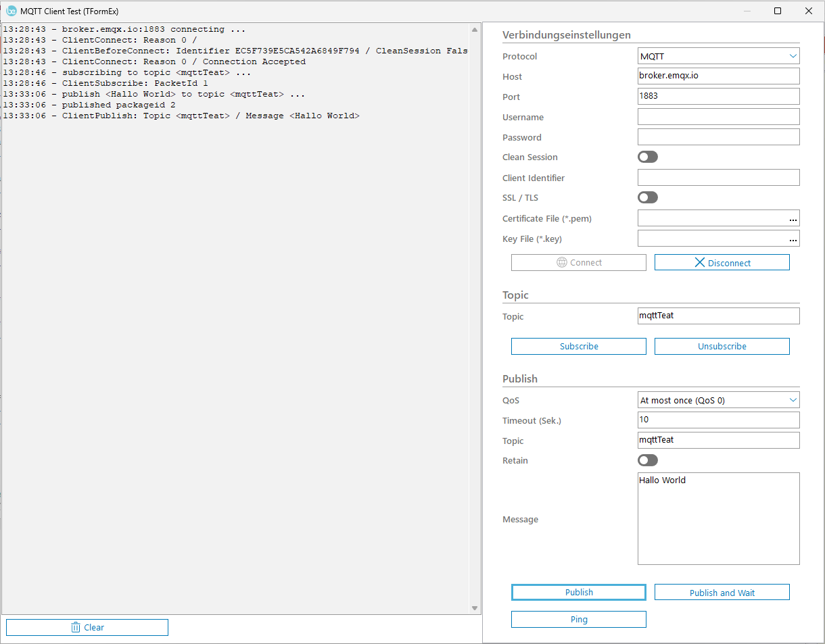Focus the Message text area
The image size is (825, 644).
coord(718,519)
